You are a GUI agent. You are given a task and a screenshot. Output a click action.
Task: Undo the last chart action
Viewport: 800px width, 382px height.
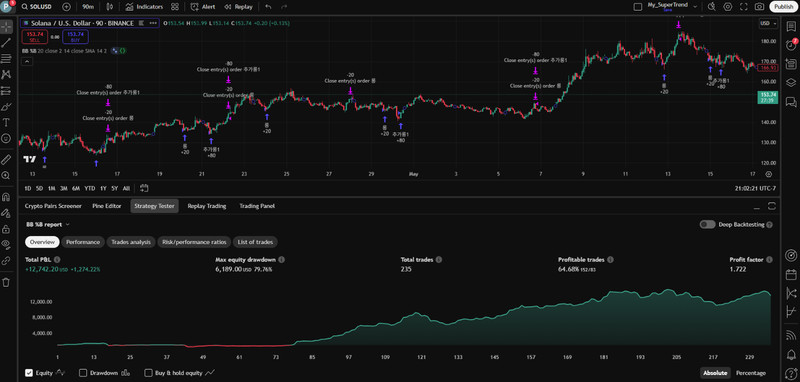[x=268, y=7]
